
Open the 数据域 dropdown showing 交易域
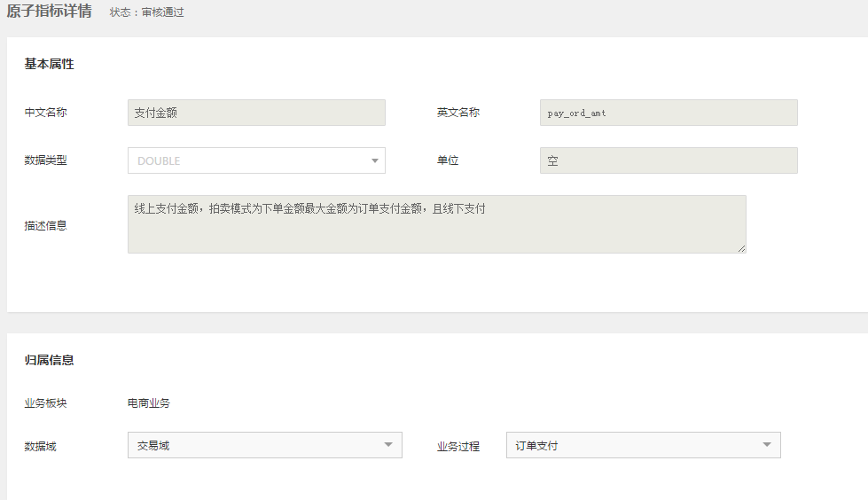pyautogui.click(x=264, y=445)
